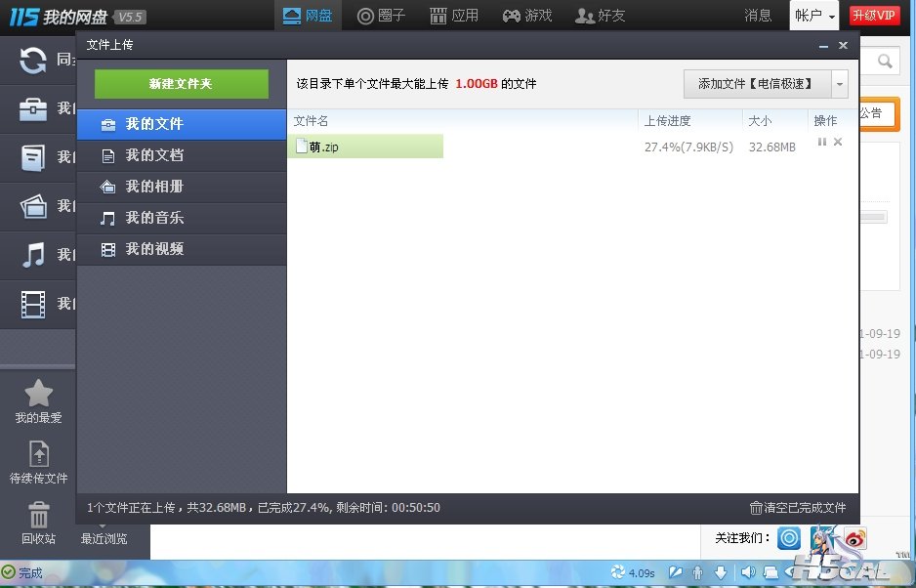
Task: Select 我的相册 in upload dialog
Action: click(x=154, y=187)
